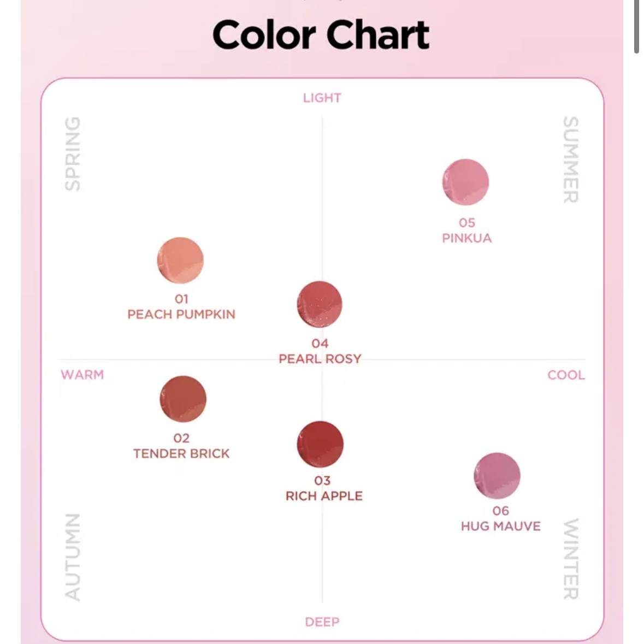Click the "03 RICH APPLE" text label
Viewport: 644px width, 644px height.
coord(323,488)
